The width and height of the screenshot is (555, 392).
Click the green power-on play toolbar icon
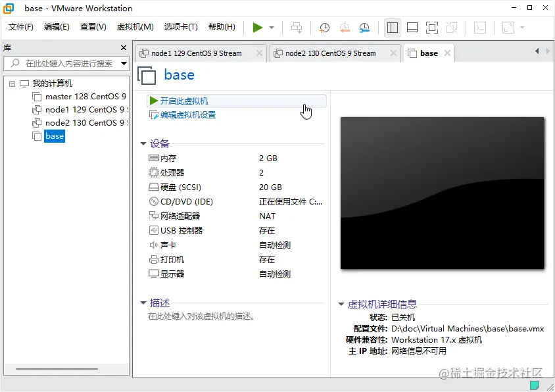click(257, 27)
